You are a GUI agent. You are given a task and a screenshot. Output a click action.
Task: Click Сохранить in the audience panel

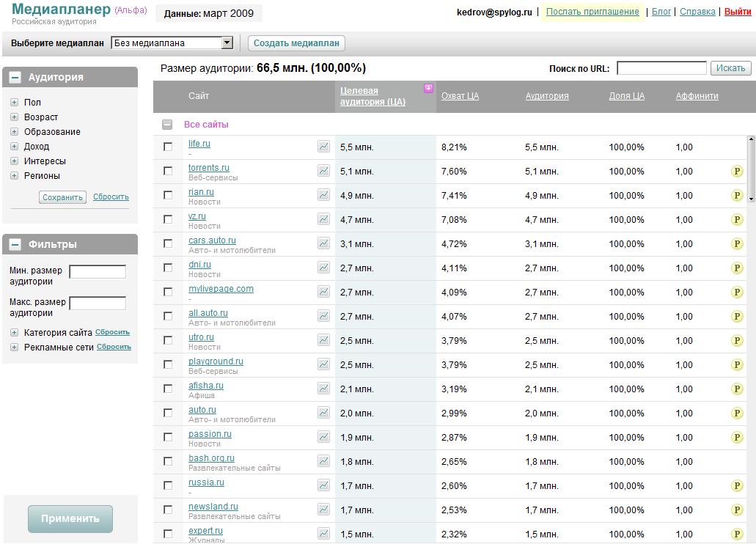62,197
